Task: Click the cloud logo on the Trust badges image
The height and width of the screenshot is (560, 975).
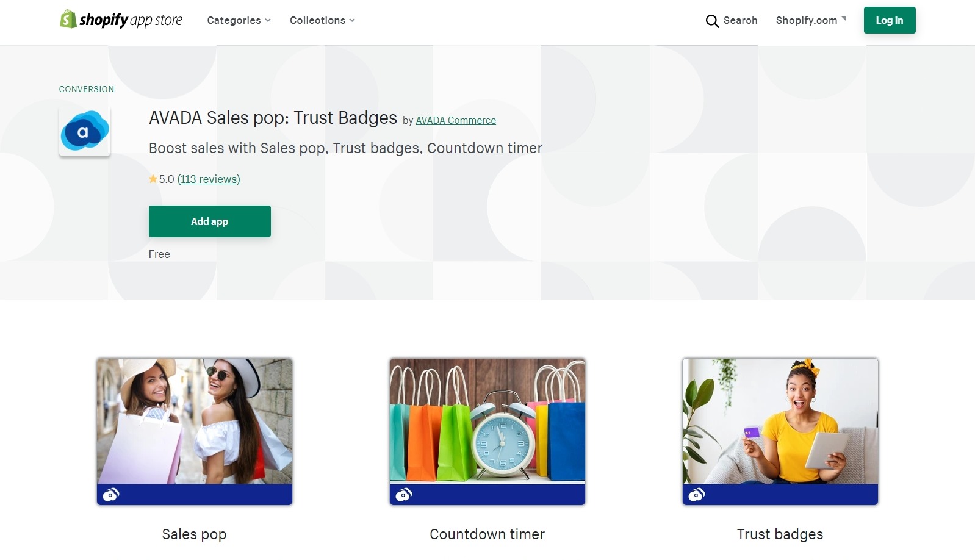Action: coord(697,494)
